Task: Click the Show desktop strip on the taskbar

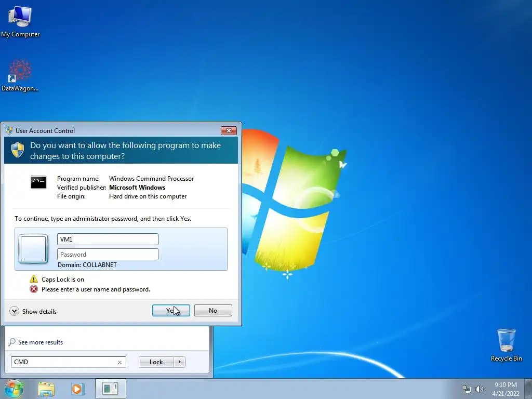Action: (528, 389)
